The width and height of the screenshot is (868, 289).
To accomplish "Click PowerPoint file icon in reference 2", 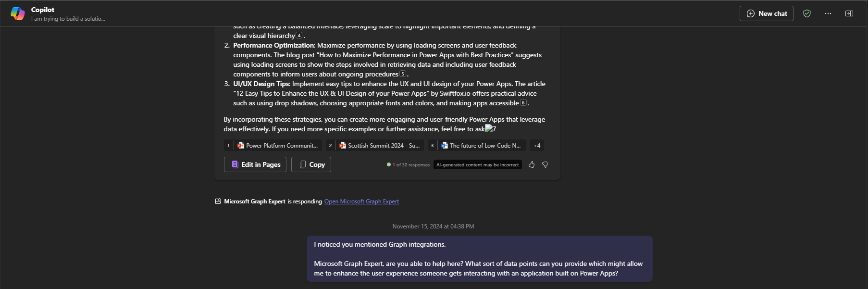I will (343, 145).
